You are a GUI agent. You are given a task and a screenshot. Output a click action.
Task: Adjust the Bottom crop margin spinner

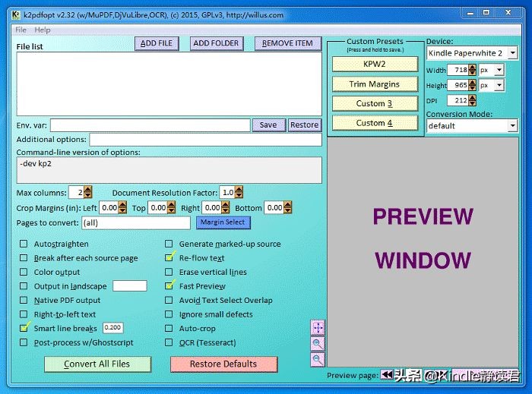point(288,208)
